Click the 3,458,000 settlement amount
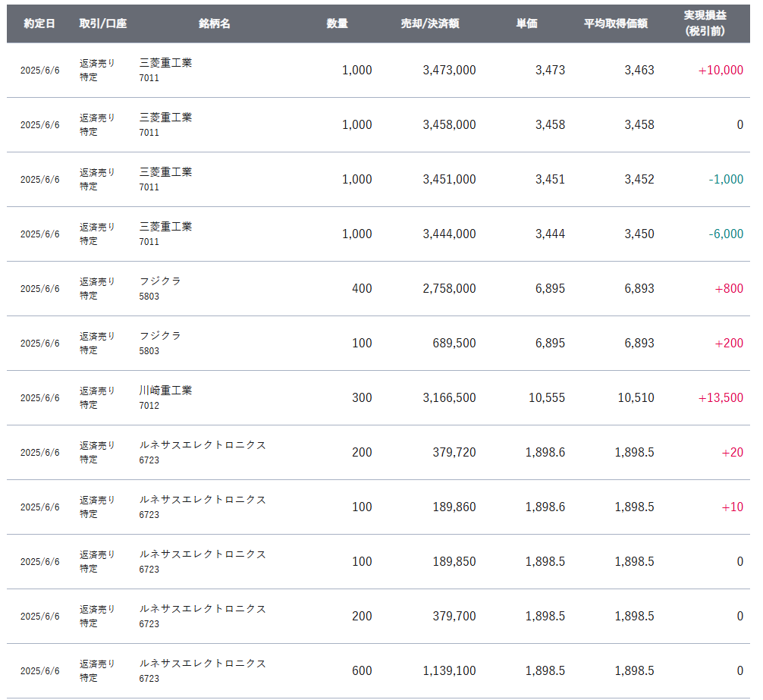Screen dimensions: 763x700 click(x=449, y=124)
